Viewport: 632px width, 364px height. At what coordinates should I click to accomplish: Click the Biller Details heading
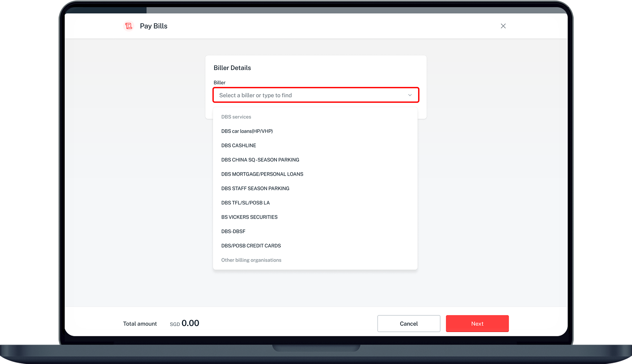(x=232, y=68)
